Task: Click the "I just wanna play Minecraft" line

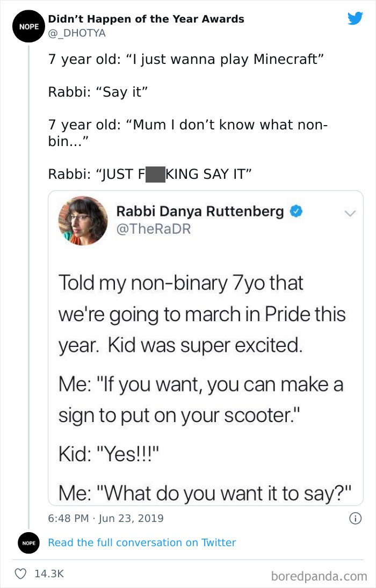Action: [186, 60]
